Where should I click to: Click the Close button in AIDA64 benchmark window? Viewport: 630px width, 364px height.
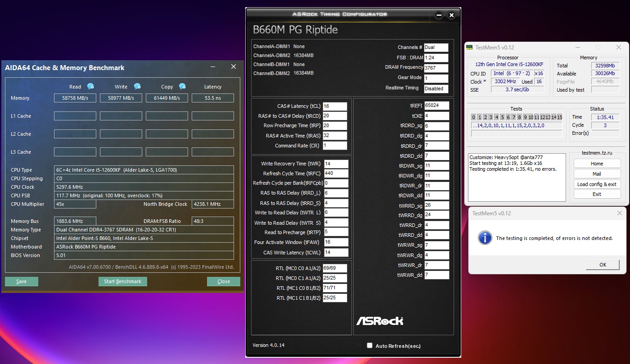click(x=224, y=281)
